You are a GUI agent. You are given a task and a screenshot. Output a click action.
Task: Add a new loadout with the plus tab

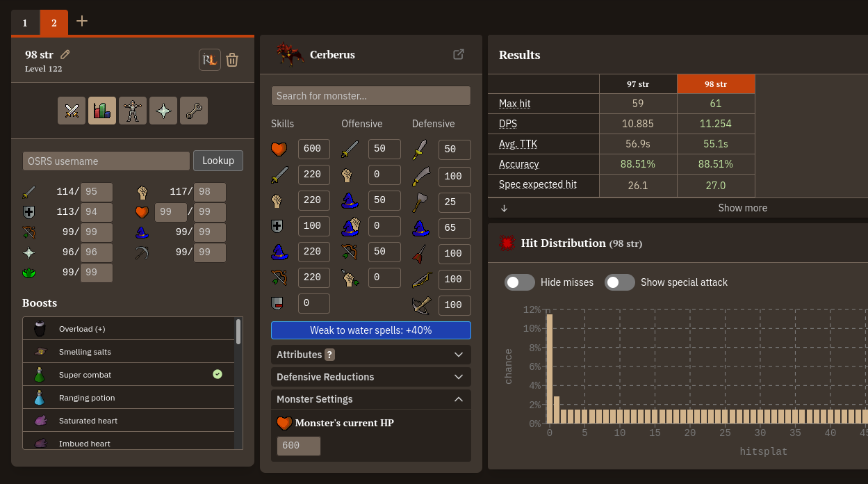[x=82, y=21]
